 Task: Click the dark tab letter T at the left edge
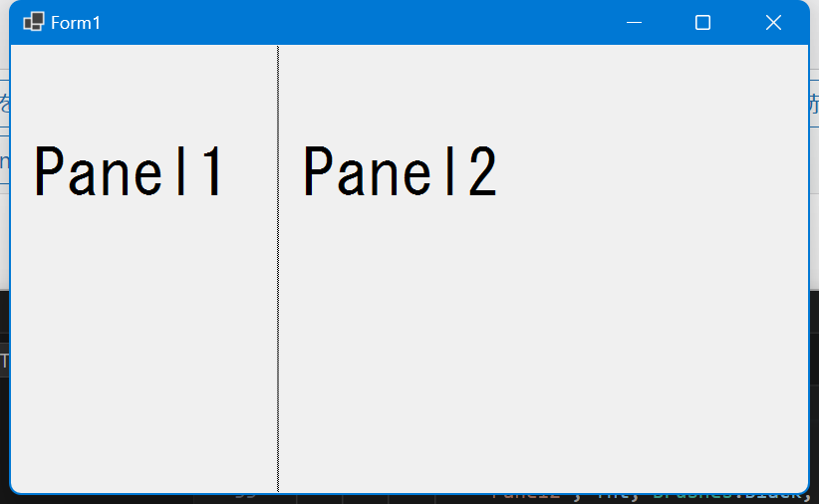pos(4,361)
